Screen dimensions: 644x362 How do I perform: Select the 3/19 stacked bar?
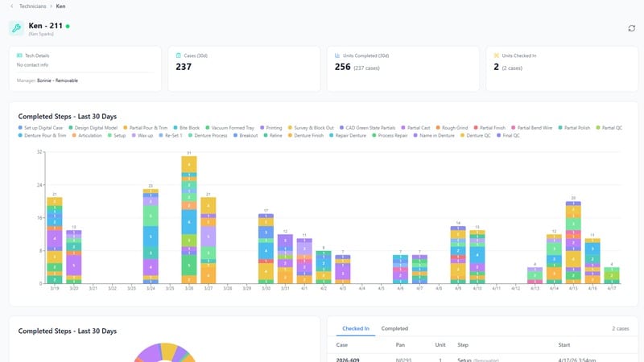tap(55, 240)
